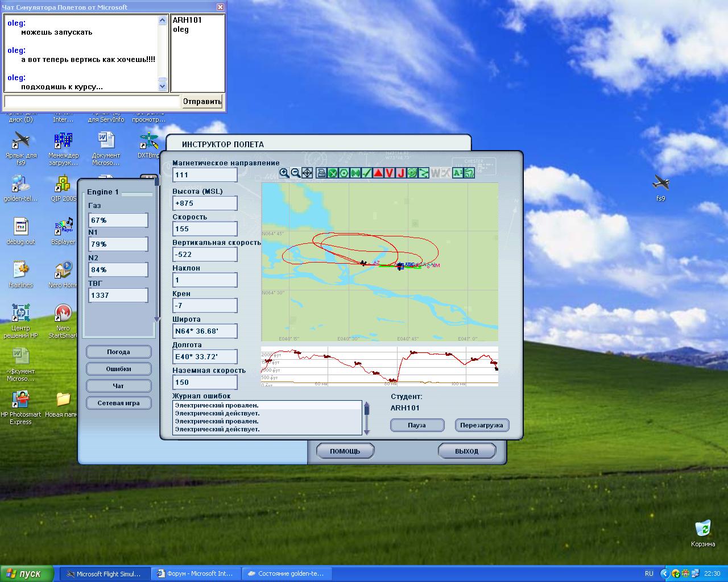Click the ТВГ field showing 1337

[x=118, y=295]
